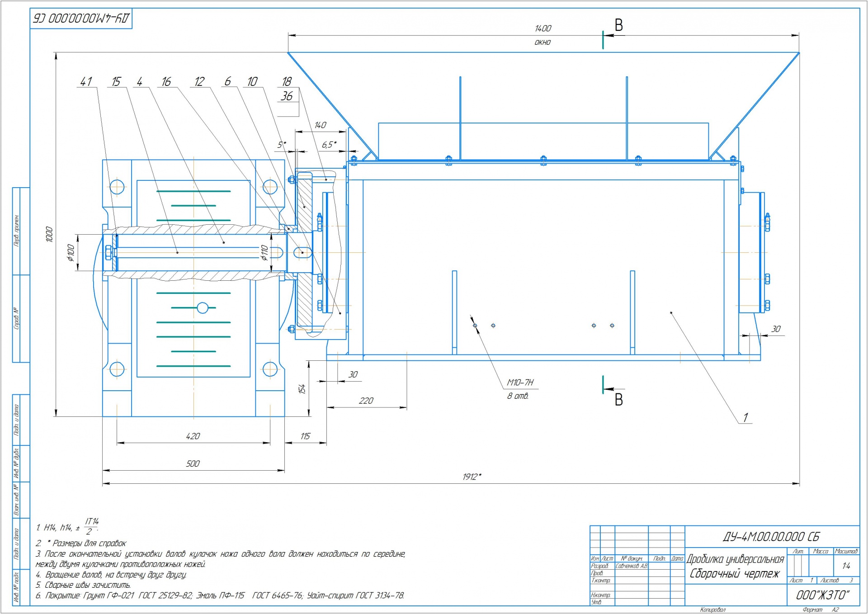Image resolution: width=868 pixels, height=614 pixels.
Task: Click the lower section marker letter В
Action: click(x=619, y=400)
